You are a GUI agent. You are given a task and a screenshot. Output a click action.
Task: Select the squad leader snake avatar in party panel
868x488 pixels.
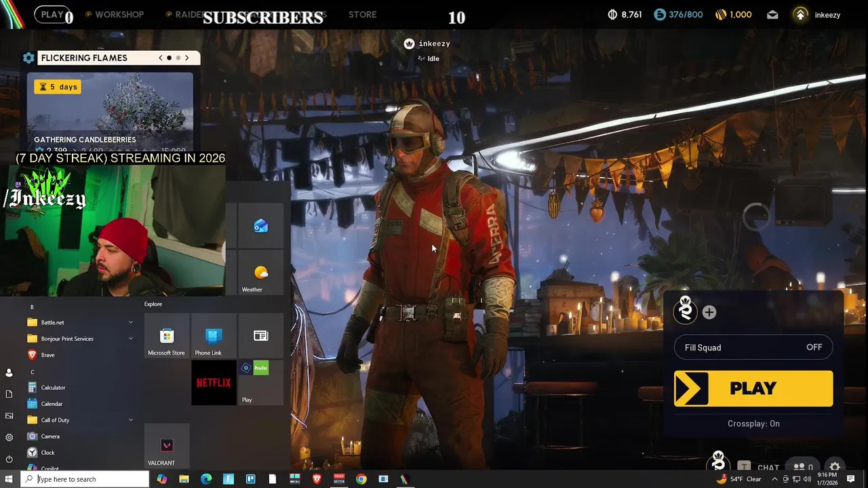click(x=686, y=310)
